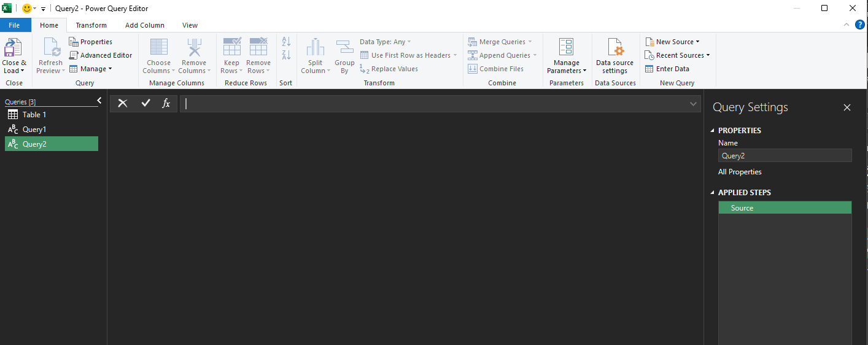Select the Query2 query
Viewport: 868px width, 345px height.
point(52,144)
